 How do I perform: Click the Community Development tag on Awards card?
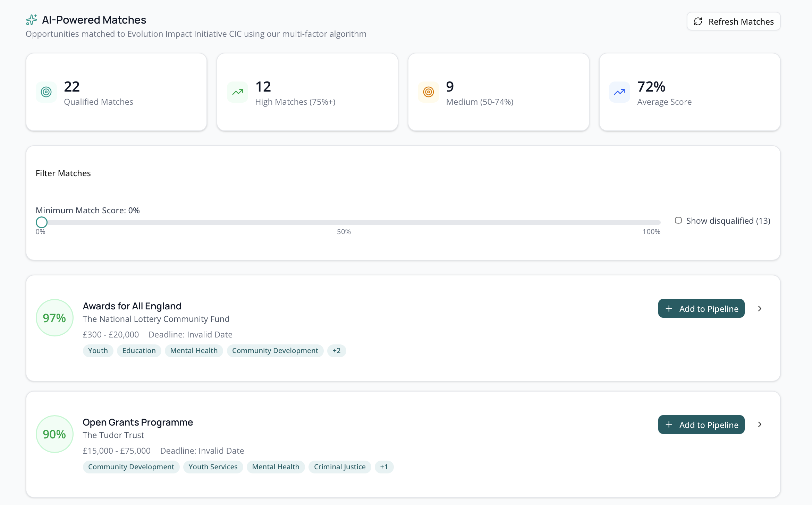[275, 351]
